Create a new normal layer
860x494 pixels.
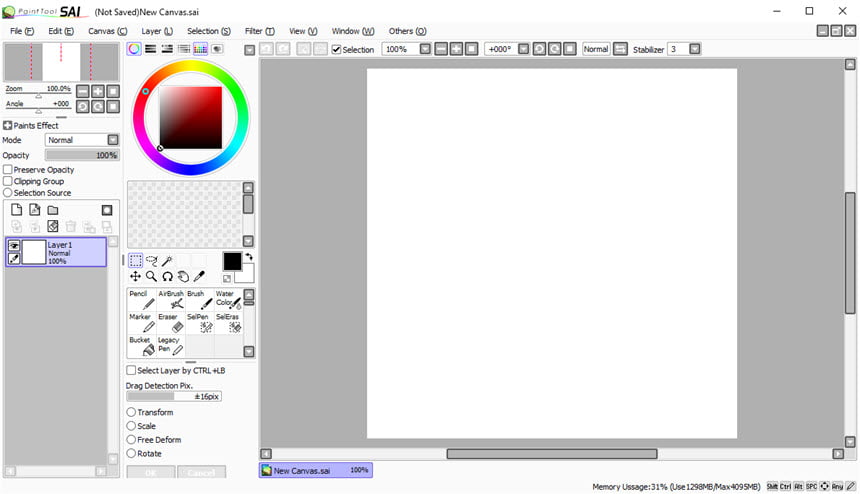(x=17, y=209)
